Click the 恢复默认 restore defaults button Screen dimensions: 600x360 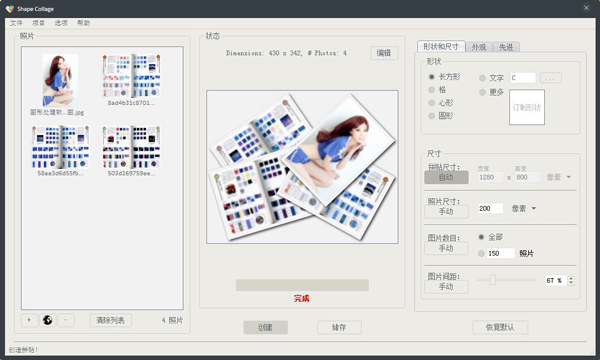pos(500,327)
